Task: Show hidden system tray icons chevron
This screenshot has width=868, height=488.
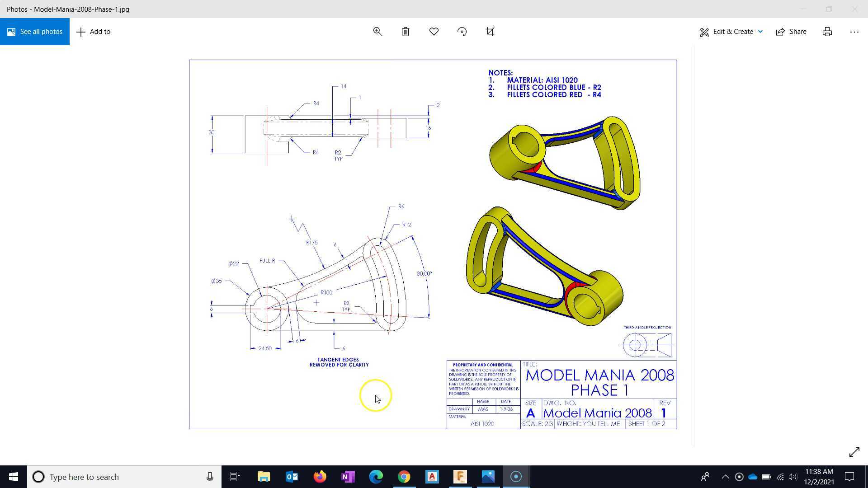Action: [x=725, y=477]
